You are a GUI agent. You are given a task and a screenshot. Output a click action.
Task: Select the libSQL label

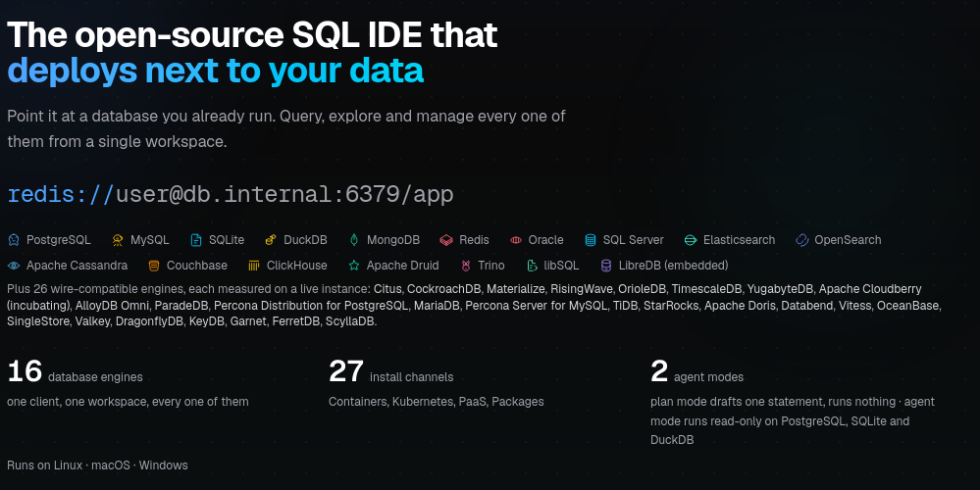pyautogui.click(x=561, y=266)
